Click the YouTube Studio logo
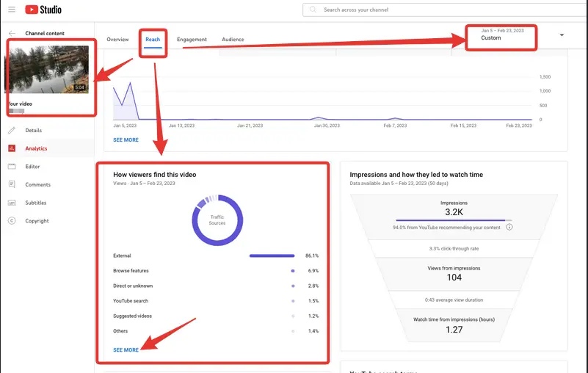 click(x=43, y=10)
